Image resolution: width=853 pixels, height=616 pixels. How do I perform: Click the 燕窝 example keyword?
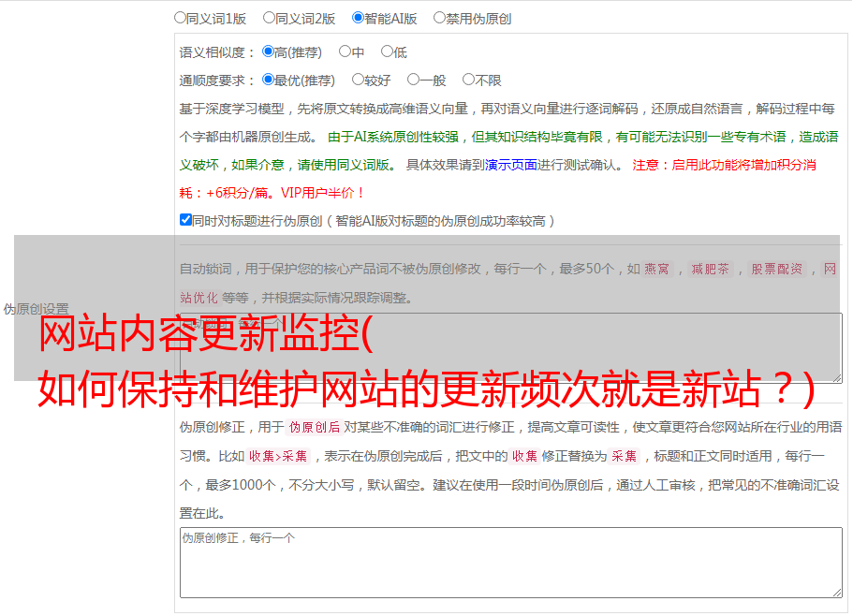656,269
